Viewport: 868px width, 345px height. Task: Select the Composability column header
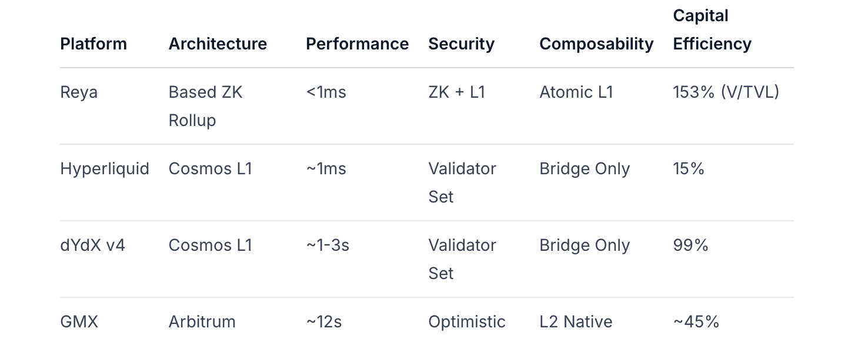pyautogui.click(x=596, y=44)
